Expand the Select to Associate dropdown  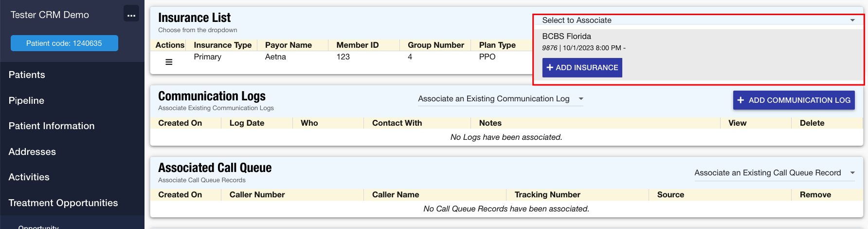point(698,20)
